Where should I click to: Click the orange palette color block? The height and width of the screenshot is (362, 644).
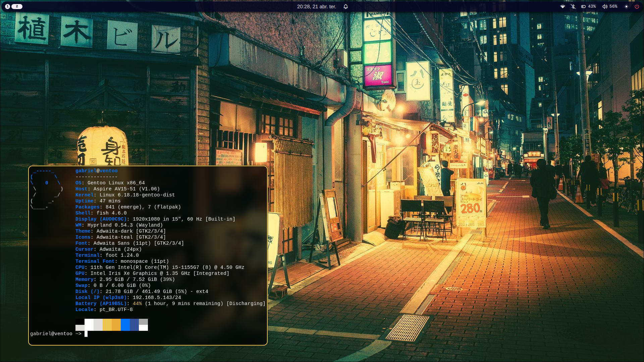tap(116, 325)
